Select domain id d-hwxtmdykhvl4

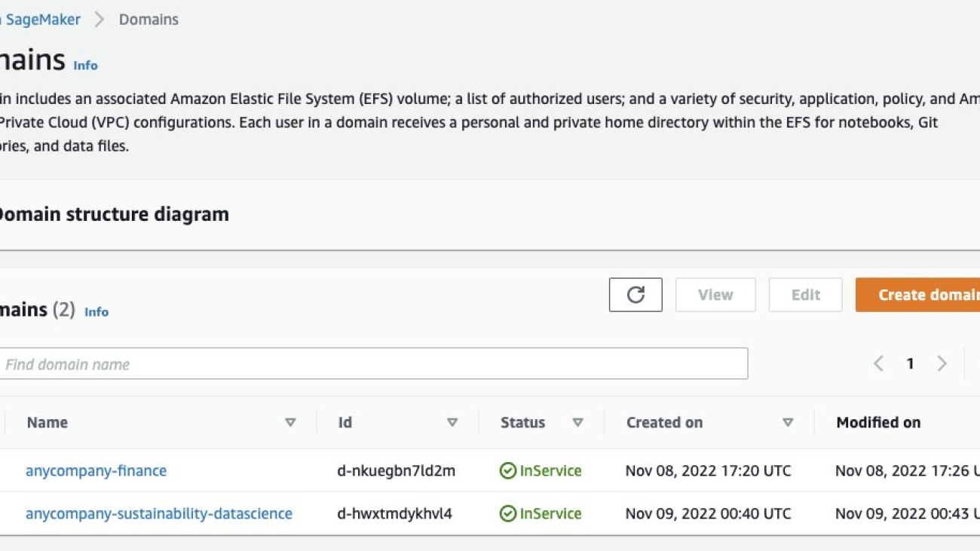(394, 514)
